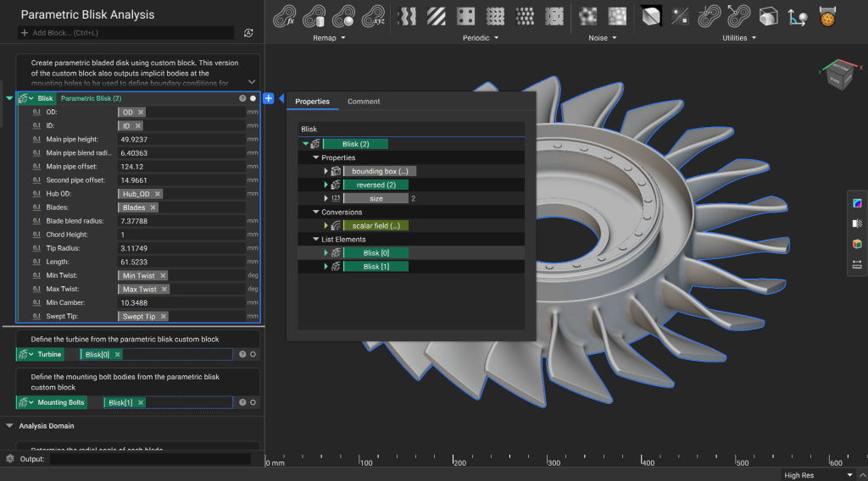
Task: Open the settings gear next to Output
Action: pos(9,459)
